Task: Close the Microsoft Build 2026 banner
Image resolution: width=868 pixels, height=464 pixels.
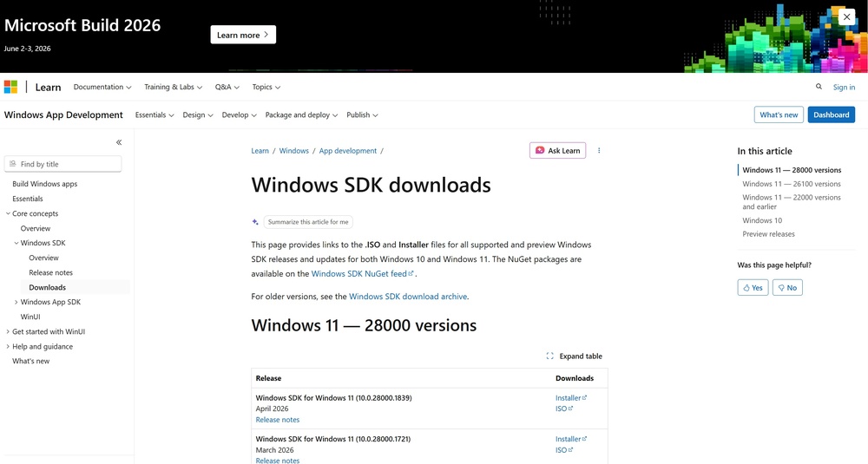Action: tap(846, 16)
